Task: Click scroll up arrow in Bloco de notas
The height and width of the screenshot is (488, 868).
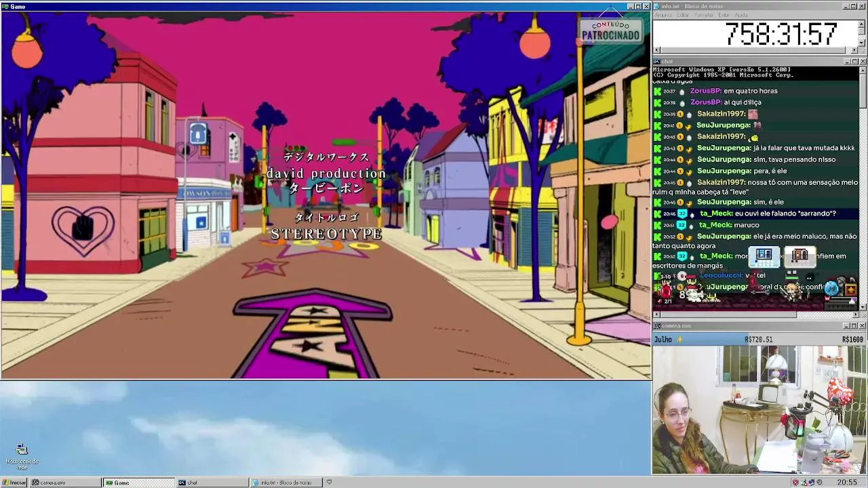Action: coord(863,23)
